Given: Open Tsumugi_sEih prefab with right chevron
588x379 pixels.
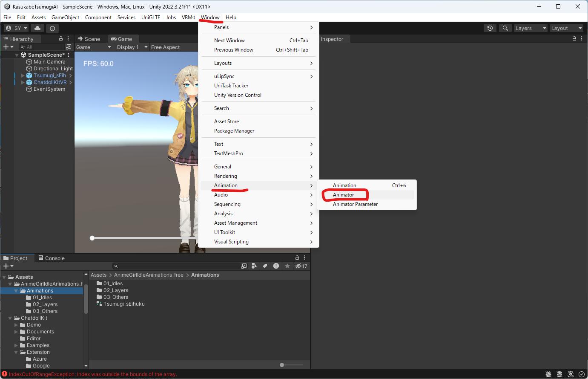Looking at the screenshot, I should [70, 75].
